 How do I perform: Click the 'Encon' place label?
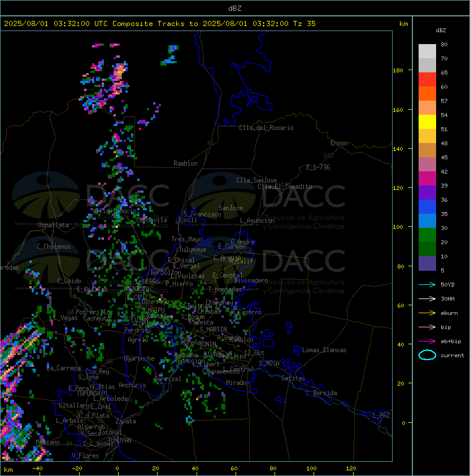coord(339,143)
